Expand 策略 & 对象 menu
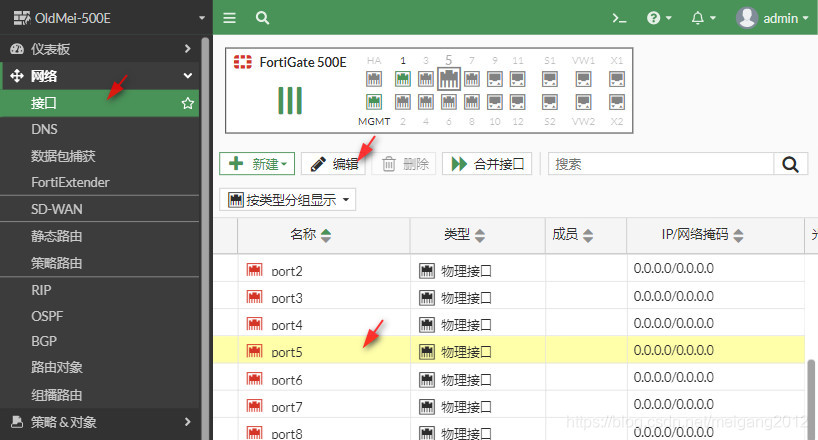Image resolution: width=818 pixels, height=440 pixels. tap(100, 422)
